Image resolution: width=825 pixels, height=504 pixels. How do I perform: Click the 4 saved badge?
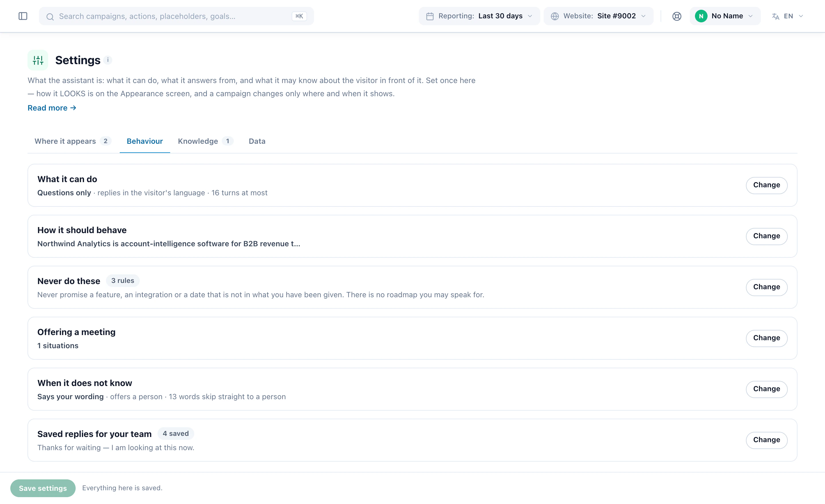pyautogui.click(x=176, y=433)
